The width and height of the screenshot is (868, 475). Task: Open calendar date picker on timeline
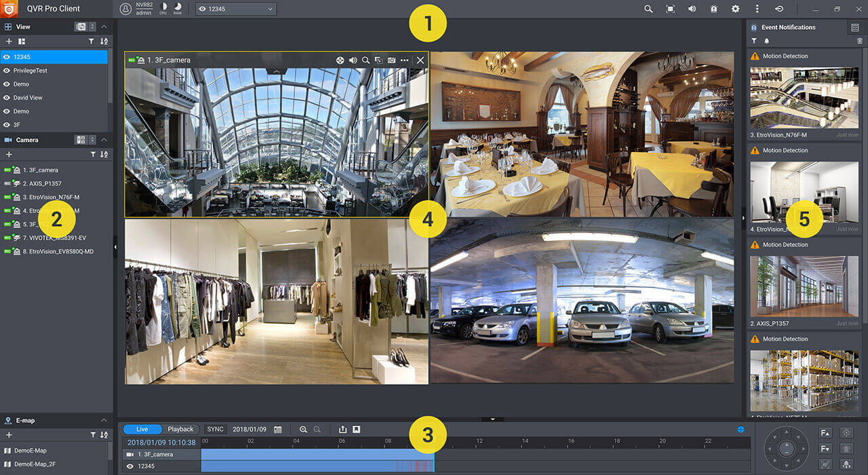pyautogui.click(x=278, y=430)
